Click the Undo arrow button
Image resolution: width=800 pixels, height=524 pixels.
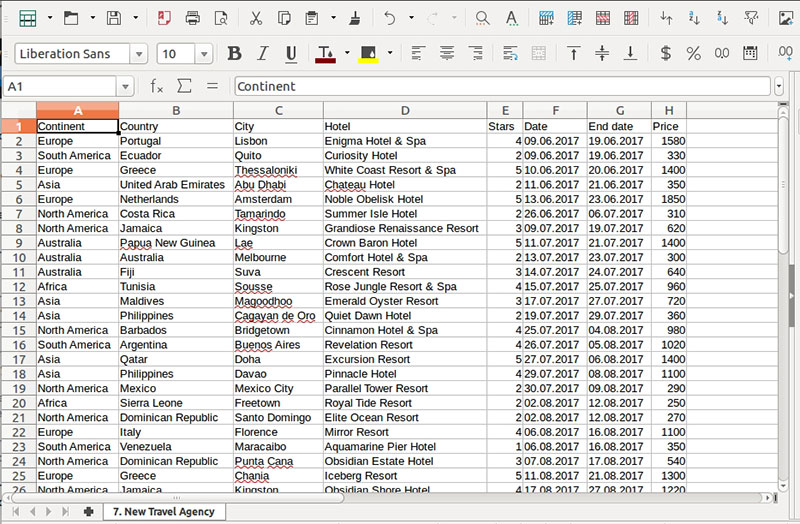coord(390,18)
